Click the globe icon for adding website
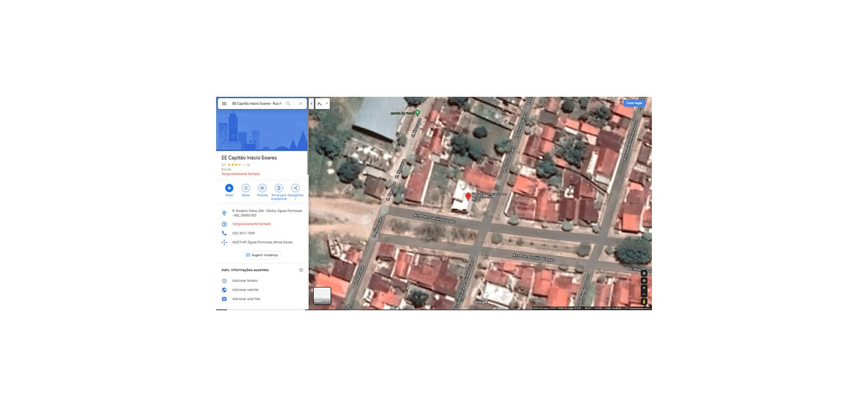The width and height of the screenshot is (868, 407). tap(224, 290)
